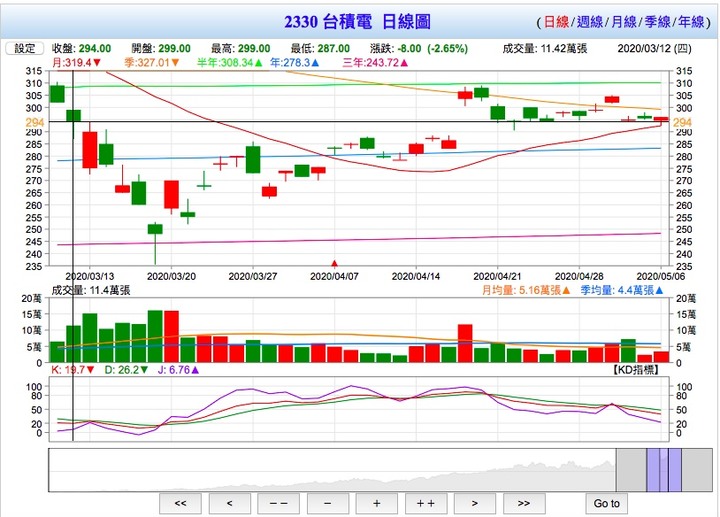Click the 月均量: 5.16萬張 label

[526, 290]
